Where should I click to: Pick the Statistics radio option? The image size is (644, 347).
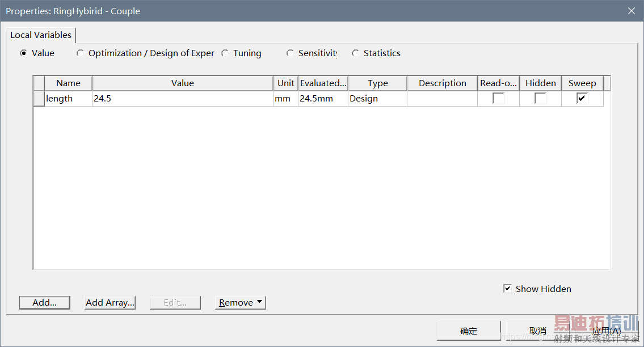355,53
